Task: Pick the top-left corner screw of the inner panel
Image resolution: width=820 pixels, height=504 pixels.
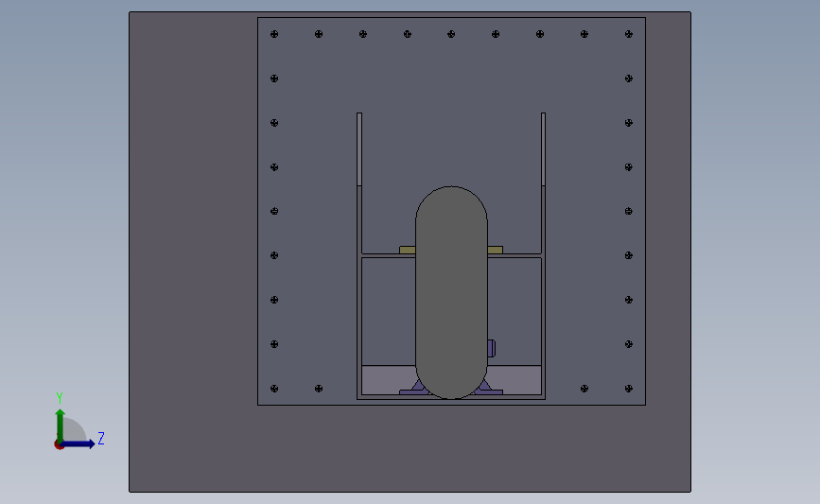Action: pyautogui.click(x=274, y=34)
